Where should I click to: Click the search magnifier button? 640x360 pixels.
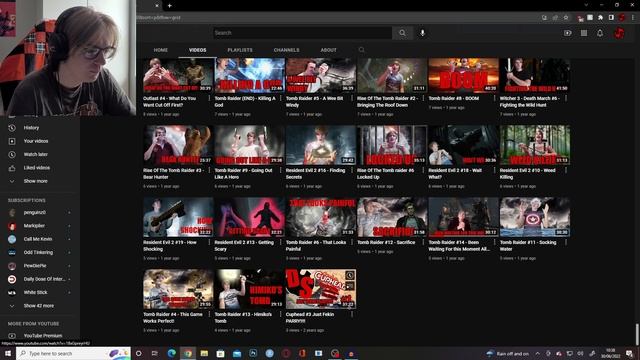coord(402,33)
